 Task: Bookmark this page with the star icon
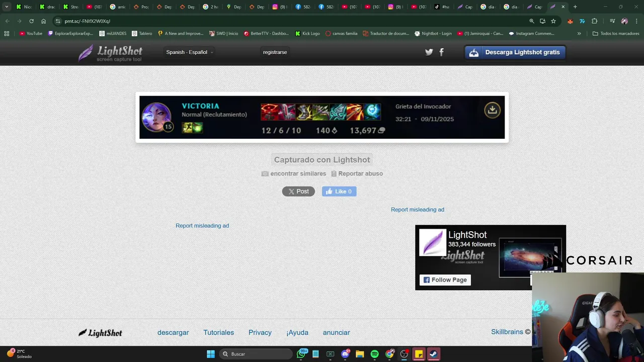(553, 21)
